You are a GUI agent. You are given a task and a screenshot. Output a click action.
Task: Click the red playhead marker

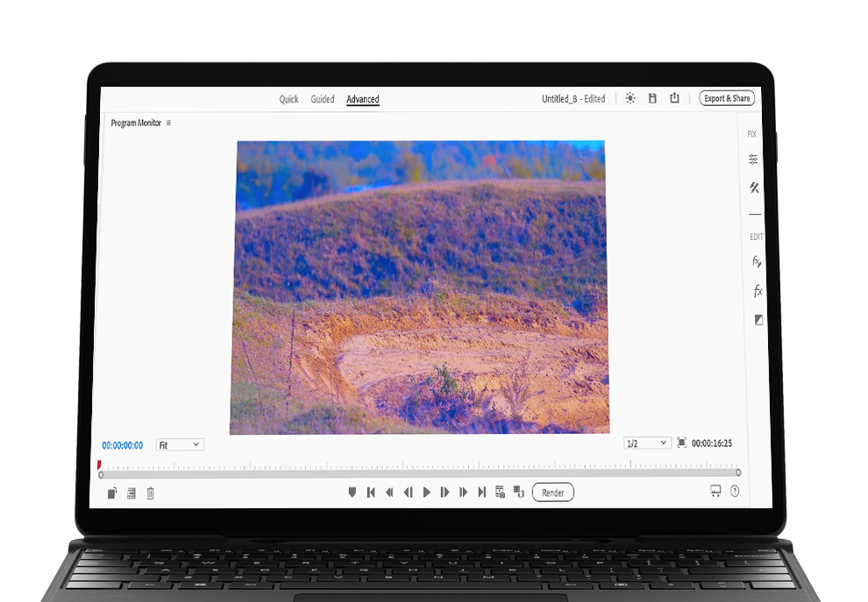click(99, 464)
